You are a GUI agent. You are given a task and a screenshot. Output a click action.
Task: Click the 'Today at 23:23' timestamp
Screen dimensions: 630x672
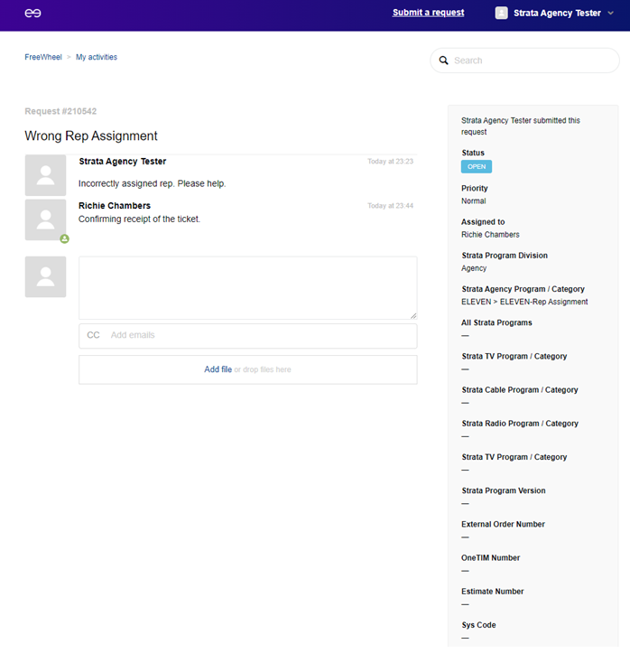(x=390, y=162)
